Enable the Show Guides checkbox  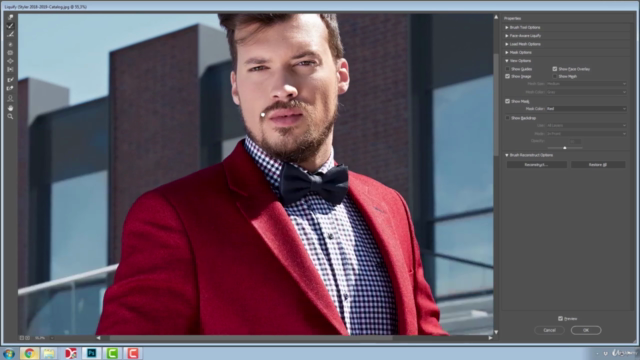508,69
